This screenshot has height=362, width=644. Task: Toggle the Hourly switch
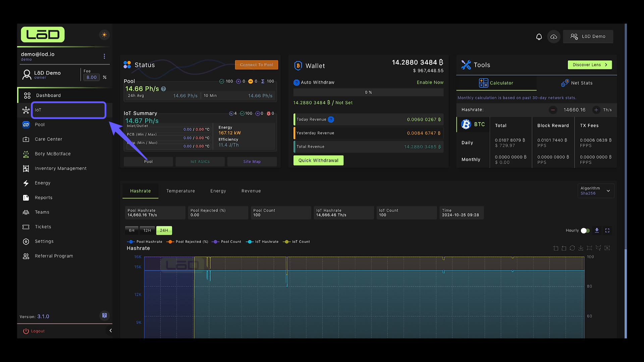(x=585, y=231)
